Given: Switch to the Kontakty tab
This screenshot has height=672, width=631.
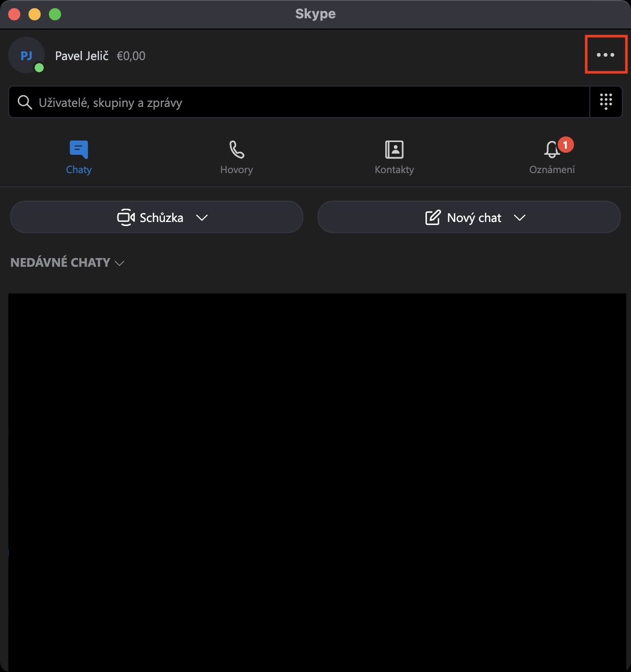Looking at the screenshot, I should pyautogui.click(x=394, y=157).
